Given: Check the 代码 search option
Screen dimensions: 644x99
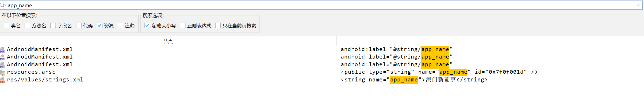Looking at the screenshot, I should coord(79,26).
